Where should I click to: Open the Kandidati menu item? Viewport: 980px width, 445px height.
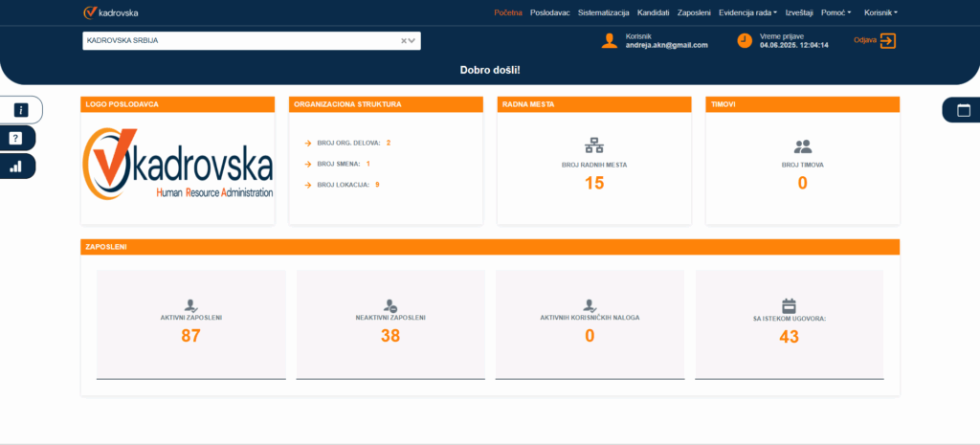[x=653, y=12]
